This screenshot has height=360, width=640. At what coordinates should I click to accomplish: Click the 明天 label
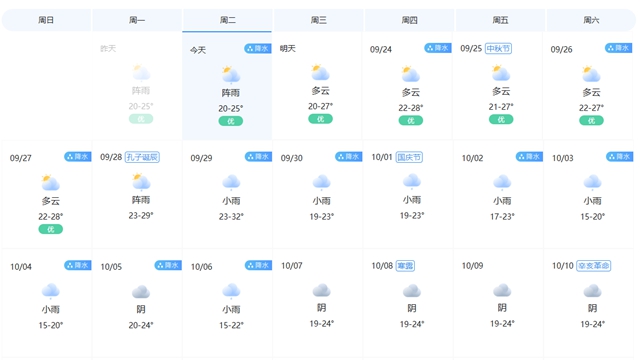point(288,49)
